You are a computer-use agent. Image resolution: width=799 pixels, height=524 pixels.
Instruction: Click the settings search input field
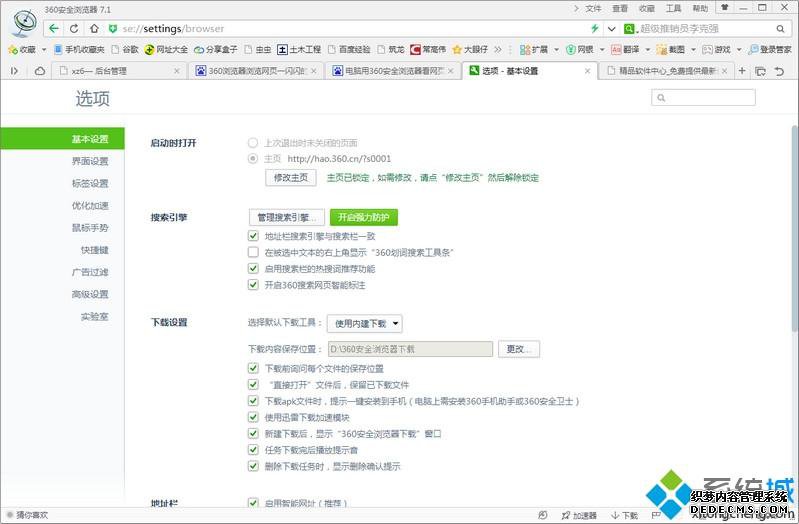point(703,97)
